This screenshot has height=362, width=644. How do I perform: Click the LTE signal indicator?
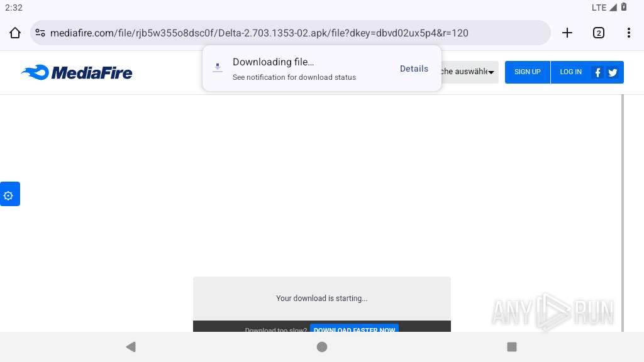(x=604, y=8)
